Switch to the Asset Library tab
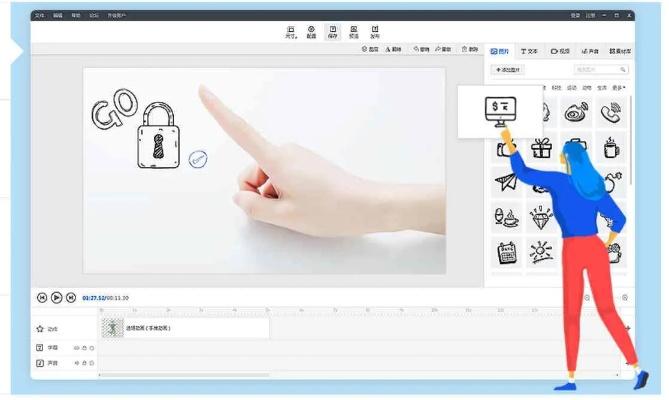The height and width of the screenshot is (400, 669). [620, 51]
